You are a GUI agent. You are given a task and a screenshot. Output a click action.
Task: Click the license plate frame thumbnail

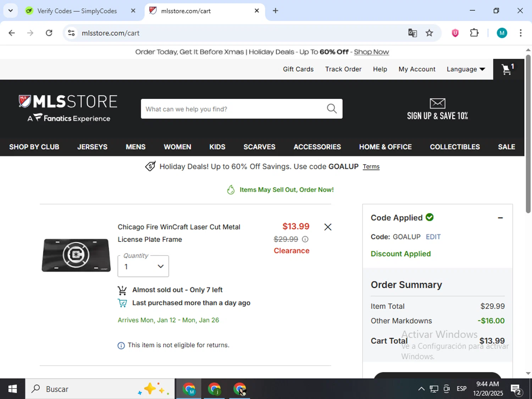click(76, 255)
